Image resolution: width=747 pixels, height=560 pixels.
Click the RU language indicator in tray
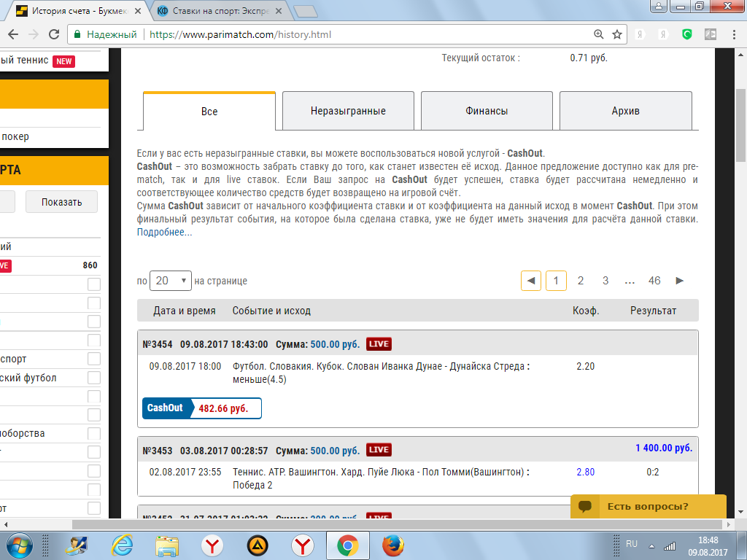(632, 544)
